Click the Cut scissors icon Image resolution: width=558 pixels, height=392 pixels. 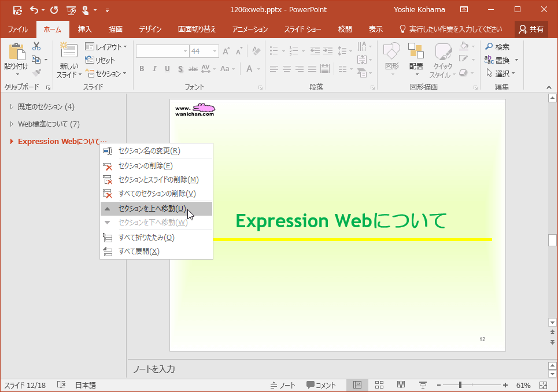(36, 46)
